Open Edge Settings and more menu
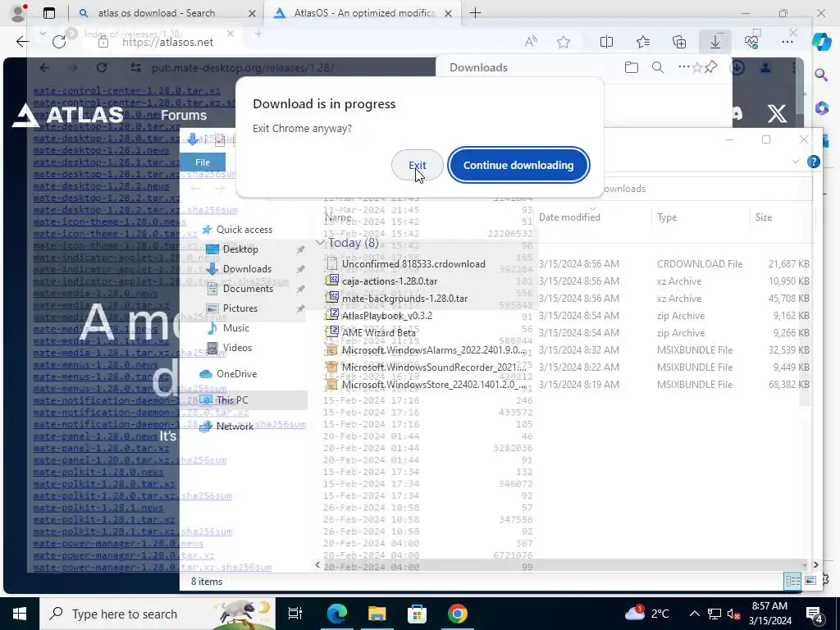Screen dimensions: 840x630 787,42
